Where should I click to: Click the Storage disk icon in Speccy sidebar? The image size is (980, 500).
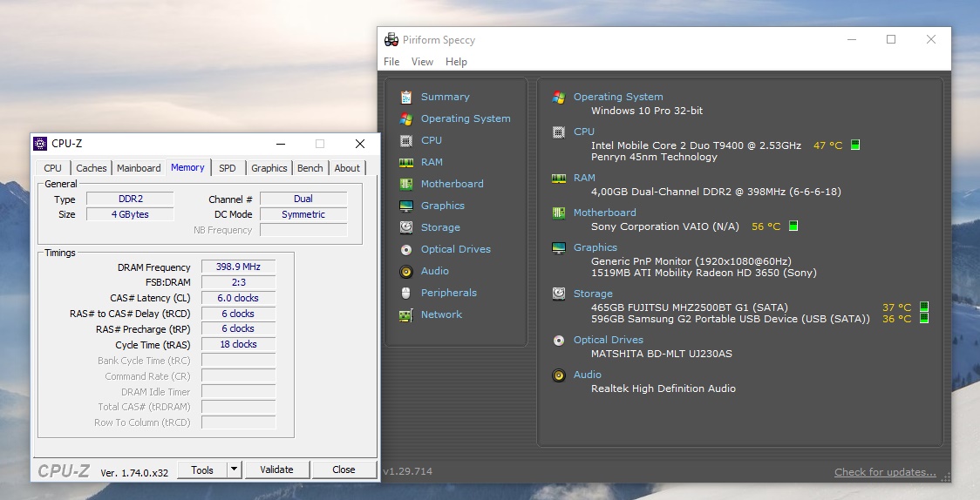pyautogui.click(x=406, y=227)
